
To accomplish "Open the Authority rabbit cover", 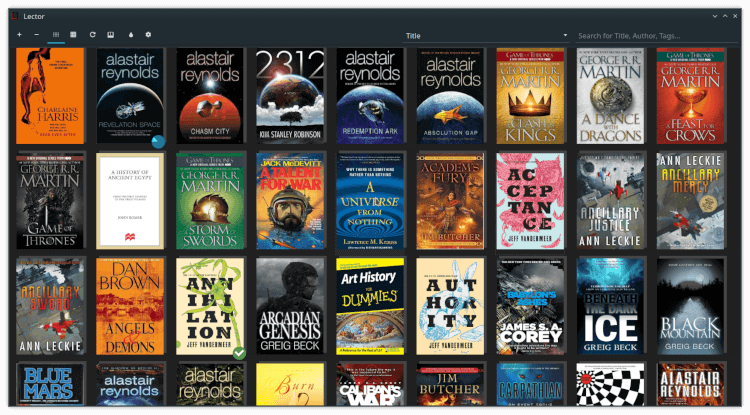I will pyautogui.click(x=450, y=306).
